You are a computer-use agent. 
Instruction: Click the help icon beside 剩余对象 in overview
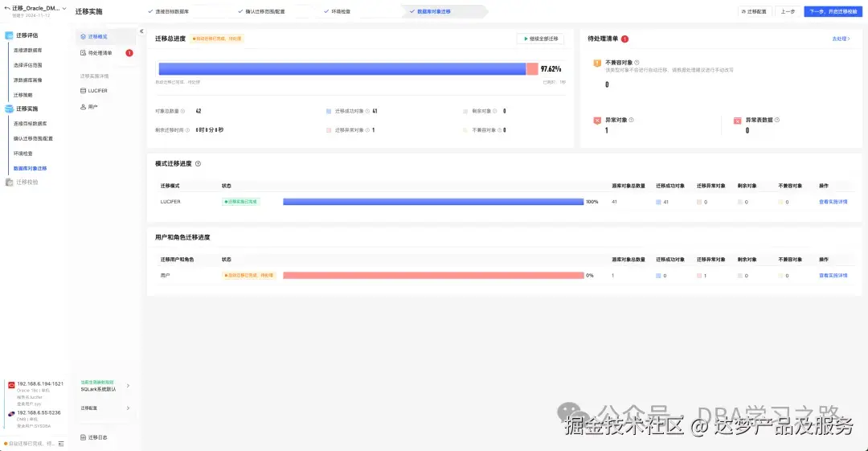495,112
